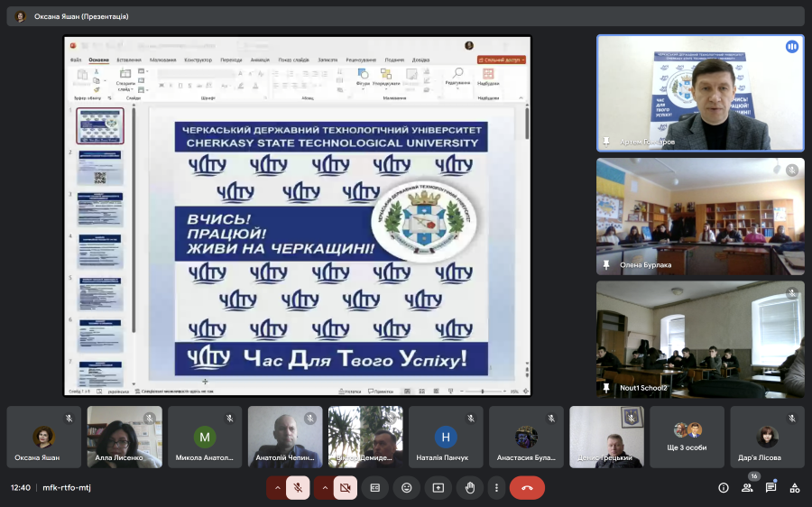
Task: Select slide 2 thumbnail with QR code
Action: pyautogui.click(x=100, y=168)
